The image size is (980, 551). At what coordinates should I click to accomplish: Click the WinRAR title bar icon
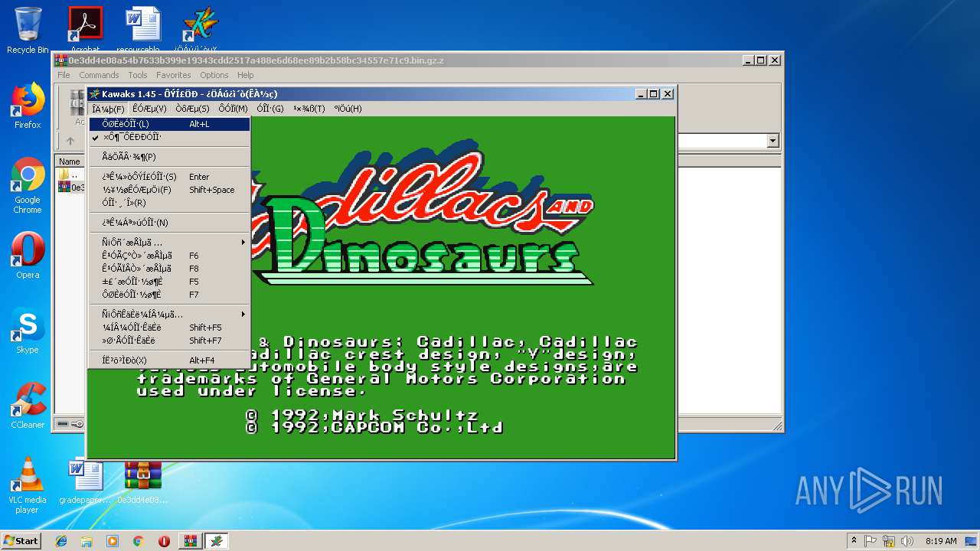[61, 60]
